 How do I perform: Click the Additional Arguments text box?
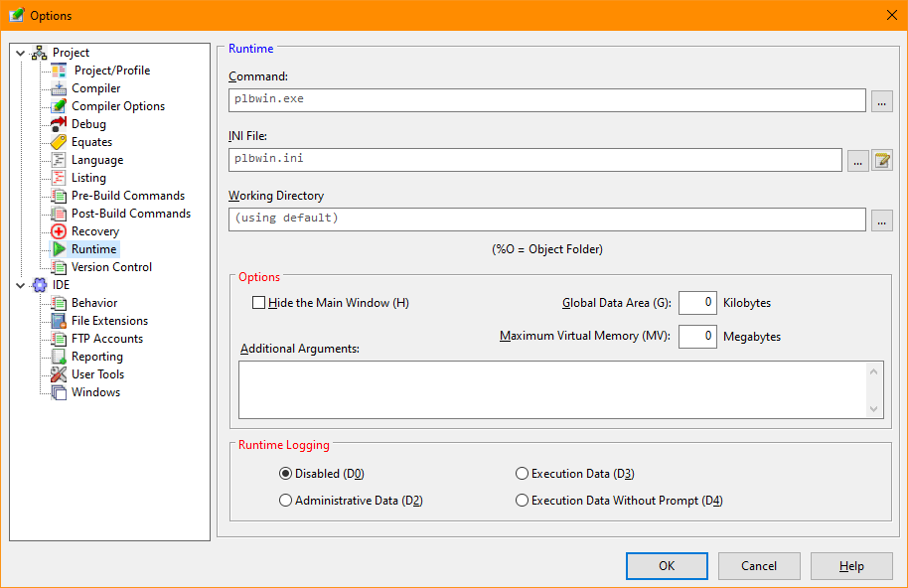552,389
